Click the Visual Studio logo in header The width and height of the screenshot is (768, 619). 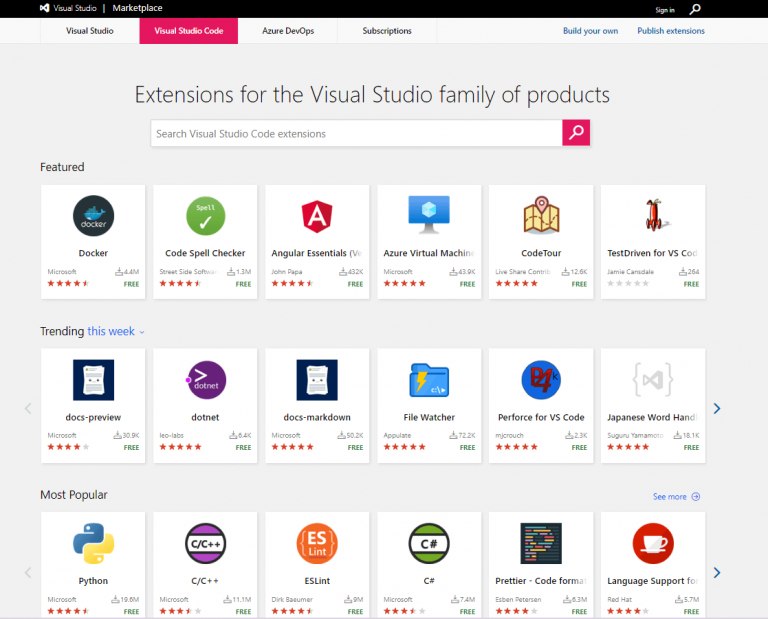tap(44, 8)
